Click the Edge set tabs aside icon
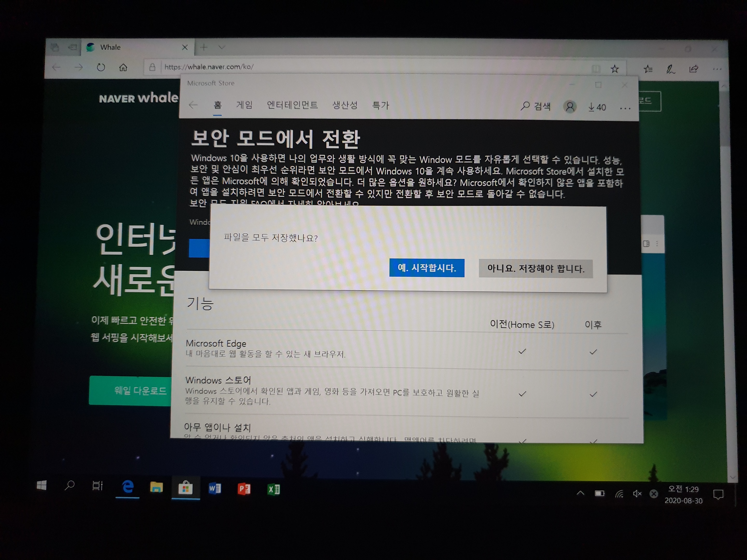Viewport: 747px width, 560px height. (x=73, y=47)
